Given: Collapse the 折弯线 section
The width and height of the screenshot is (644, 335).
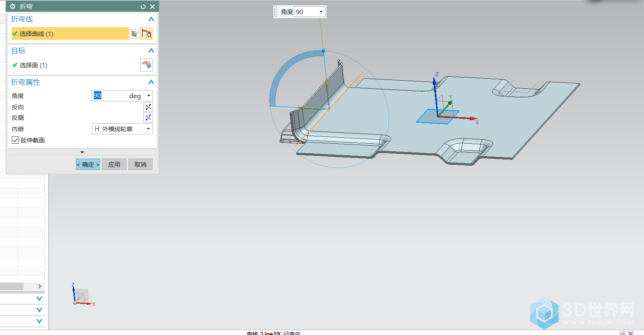Looking at the screenshot, I should point(151,19).
